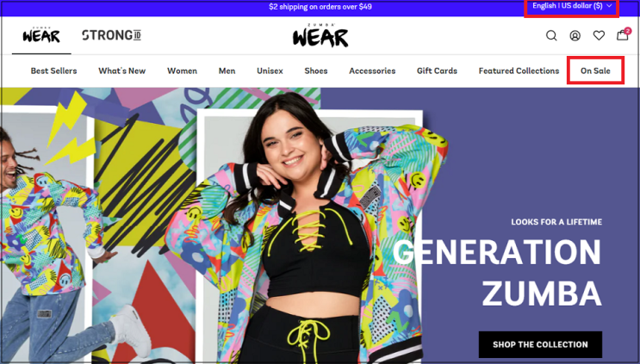
Task: Open the Men category menu
Action: 227,71
